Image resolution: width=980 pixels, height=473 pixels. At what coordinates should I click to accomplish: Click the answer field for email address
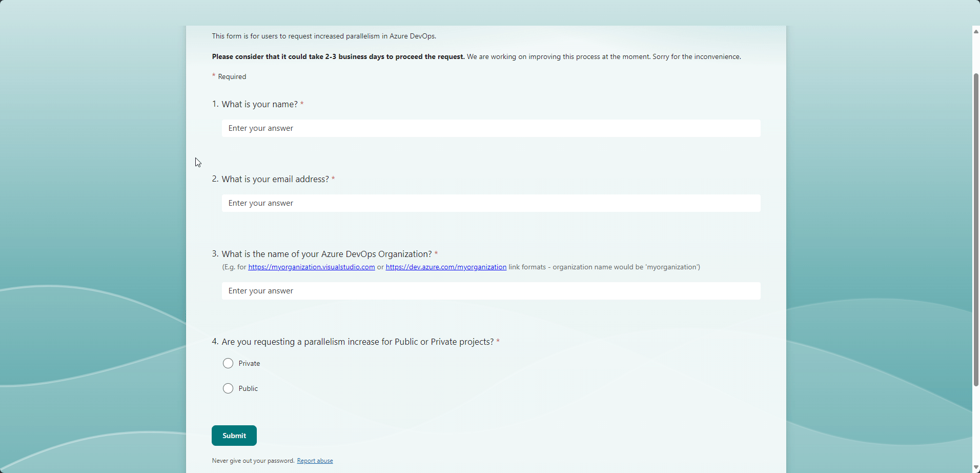click(491, 203)
